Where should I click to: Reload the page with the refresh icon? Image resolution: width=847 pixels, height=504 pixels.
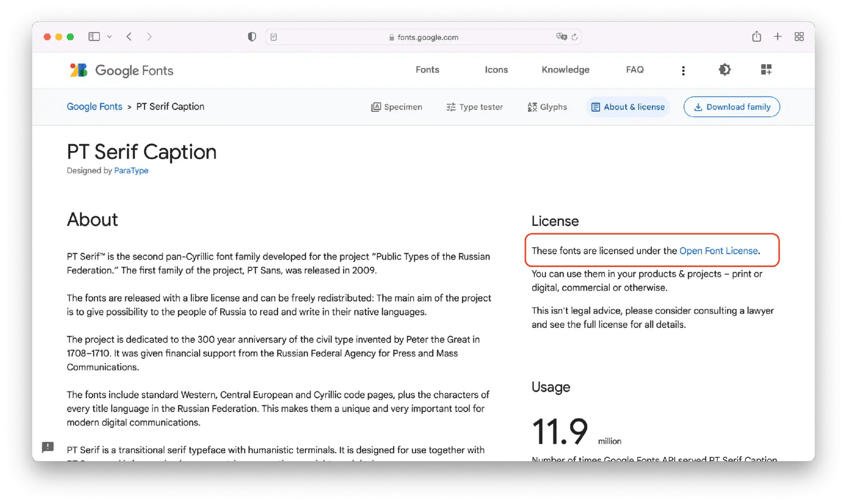[x=575, y=37]
